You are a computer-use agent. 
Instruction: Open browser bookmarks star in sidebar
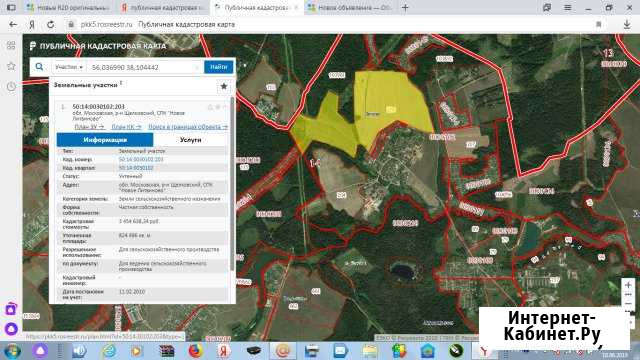[11, 66]
